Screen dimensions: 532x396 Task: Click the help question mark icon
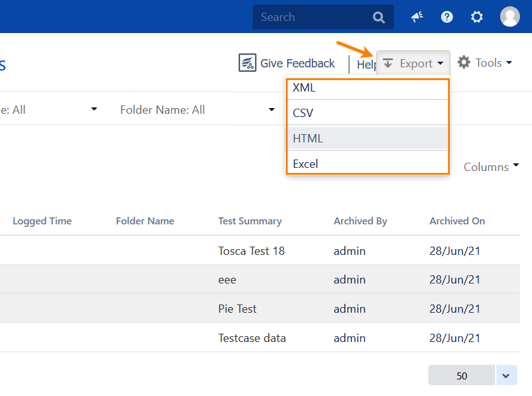(447, 17)
